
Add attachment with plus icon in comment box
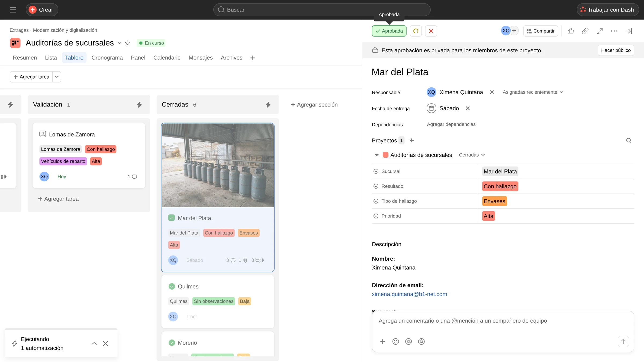[383, 341]
